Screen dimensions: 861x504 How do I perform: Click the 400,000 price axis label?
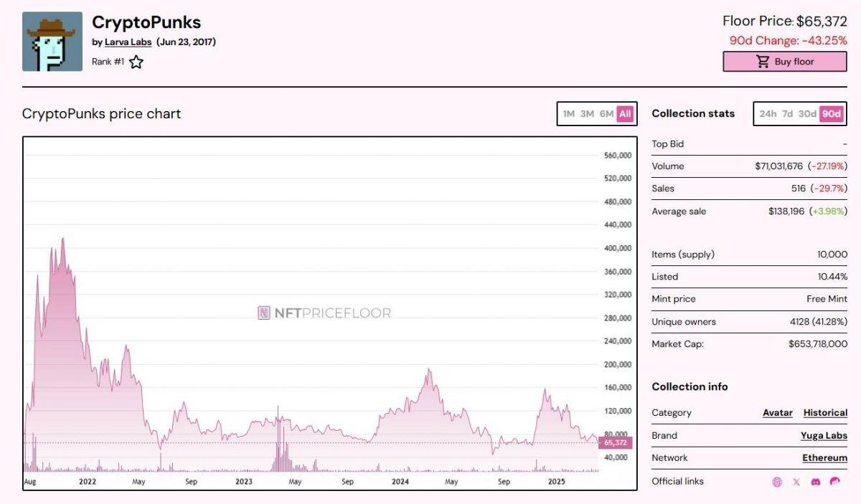coord(618,248)
